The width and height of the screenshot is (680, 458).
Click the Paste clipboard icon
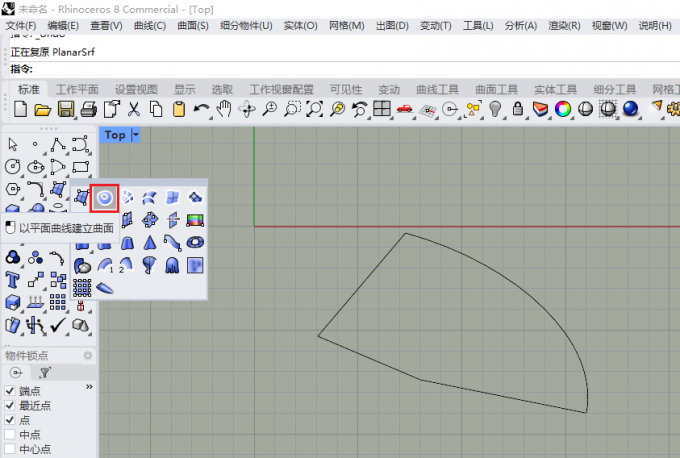tap(179, 109)
